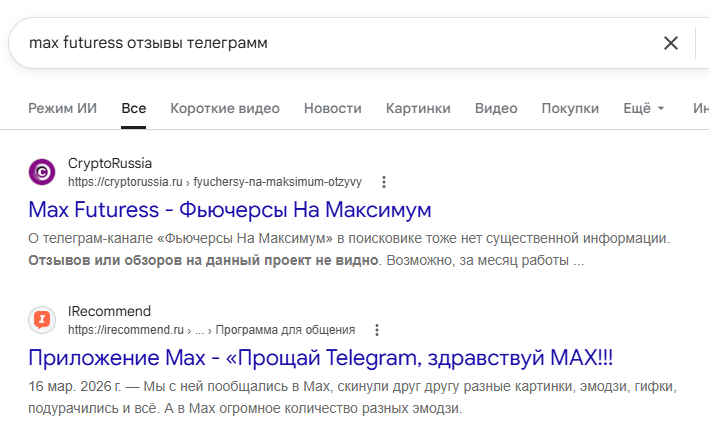709x442 pixels.
Task: Click the CryptoRussia site name
Action: (x=110, y=163)
